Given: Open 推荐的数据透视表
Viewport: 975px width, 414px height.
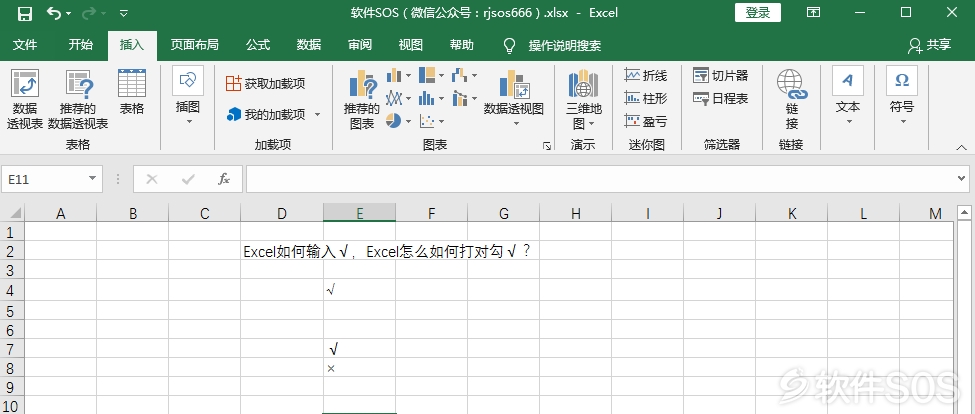Looking at the screenshot, I should coord(78,99).
